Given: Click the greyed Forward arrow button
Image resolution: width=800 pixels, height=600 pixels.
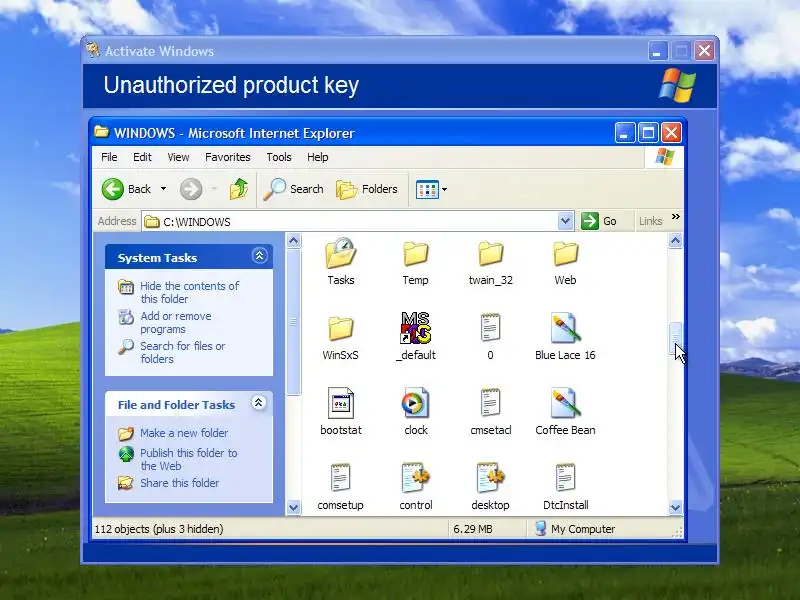Looking at the screenshot, I should [191, 189].
